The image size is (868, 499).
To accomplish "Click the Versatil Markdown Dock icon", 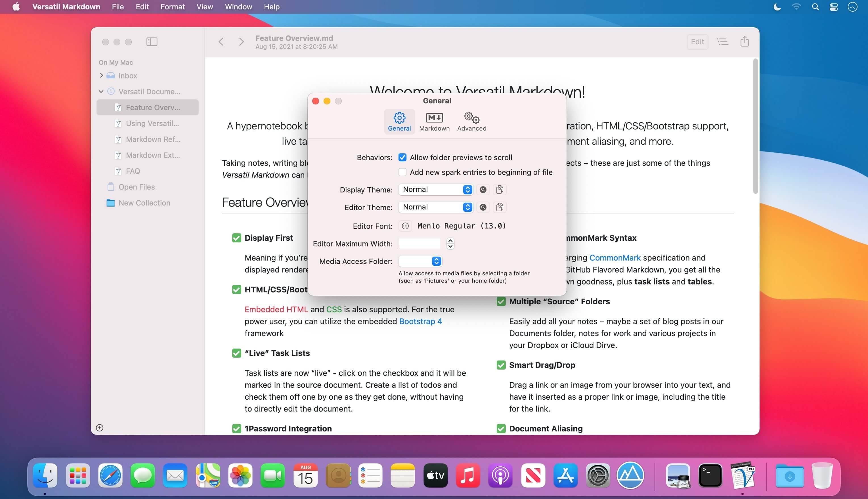I will pos(743,475).
